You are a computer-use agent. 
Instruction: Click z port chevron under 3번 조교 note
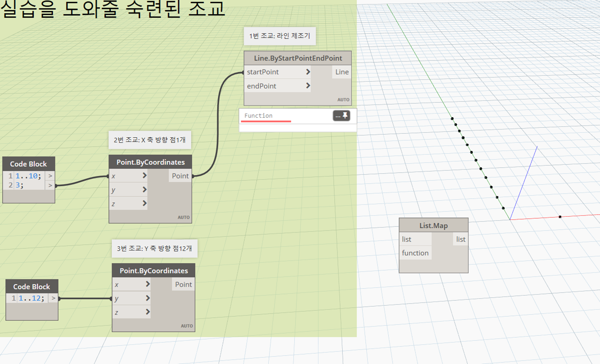148,312
